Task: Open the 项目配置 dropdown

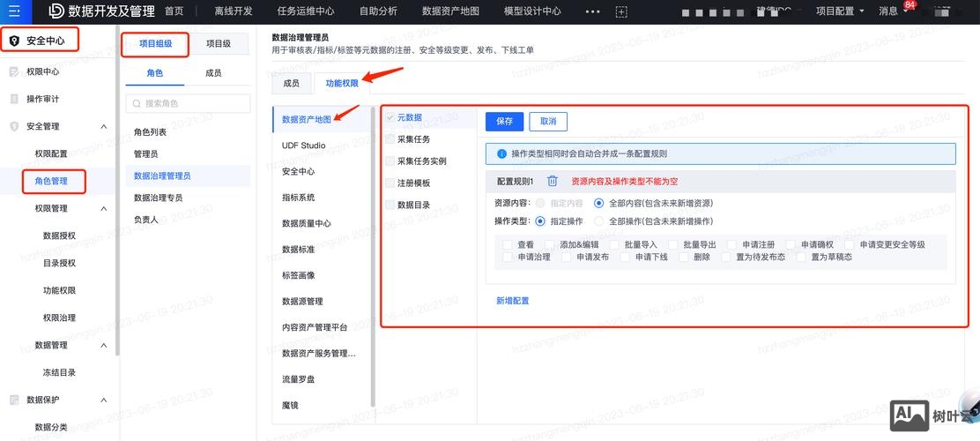Action: click(841, 11)
